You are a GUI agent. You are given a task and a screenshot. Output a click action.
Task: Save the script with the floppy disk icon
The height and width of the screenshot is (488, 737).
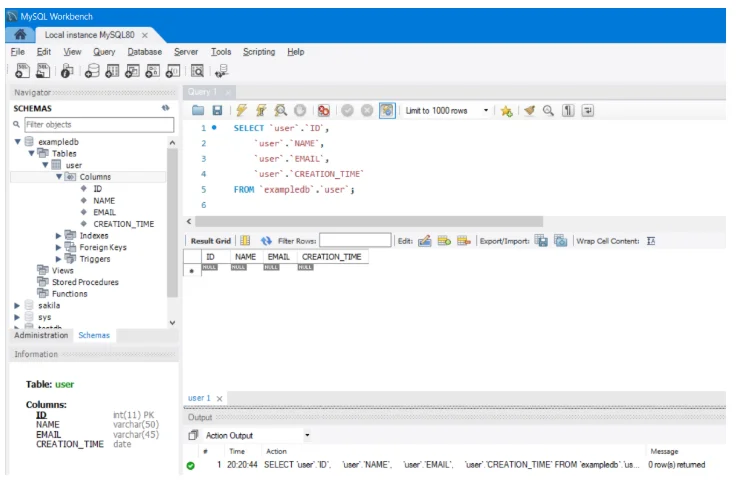point(217,110)
